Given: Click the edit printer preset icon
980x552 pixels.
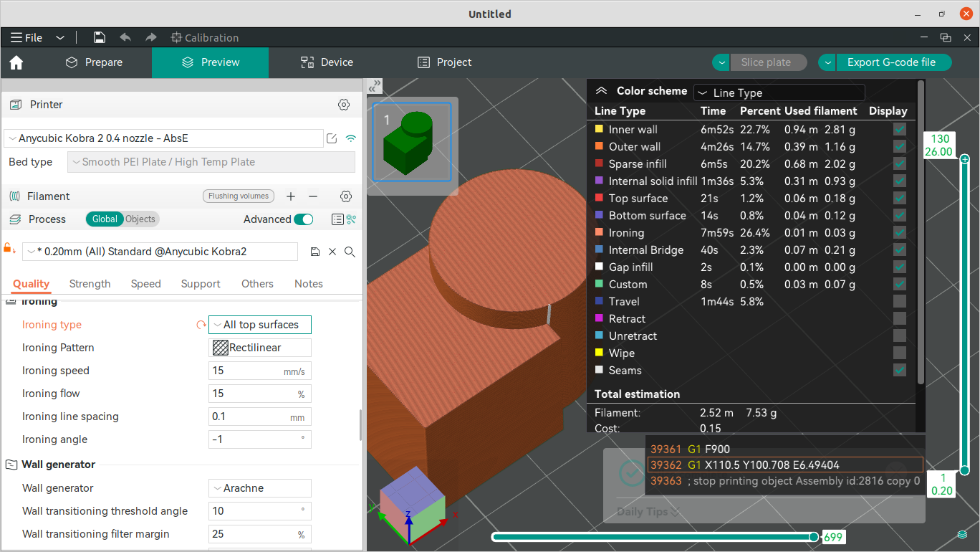Looking at the screenshot, I should (332, 138).
